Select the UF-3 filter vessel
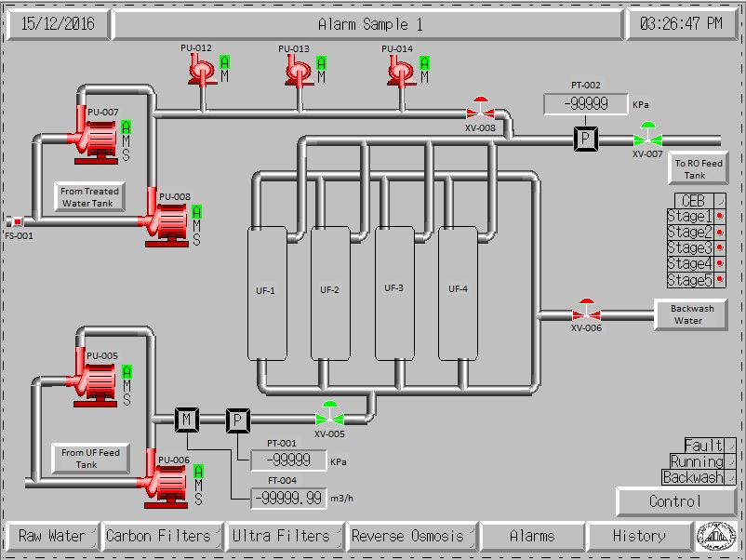 click(394, 293)
